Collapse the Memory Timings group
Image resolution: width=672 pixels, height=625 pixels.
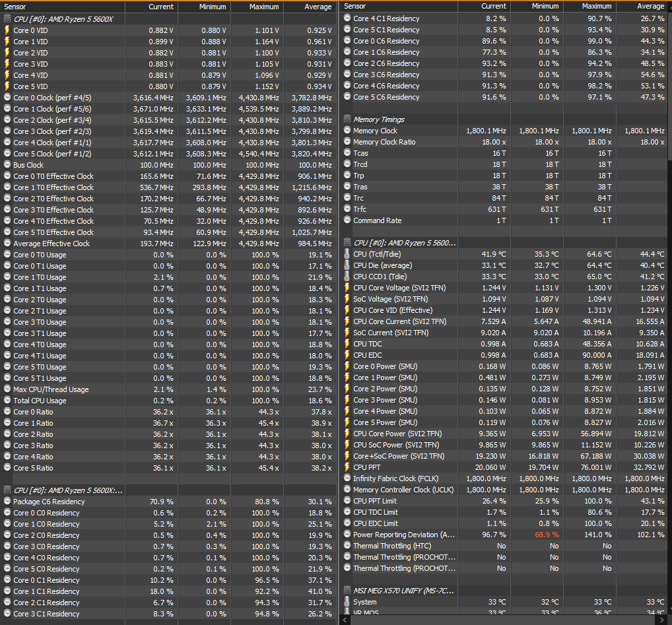tap(347, 119)
